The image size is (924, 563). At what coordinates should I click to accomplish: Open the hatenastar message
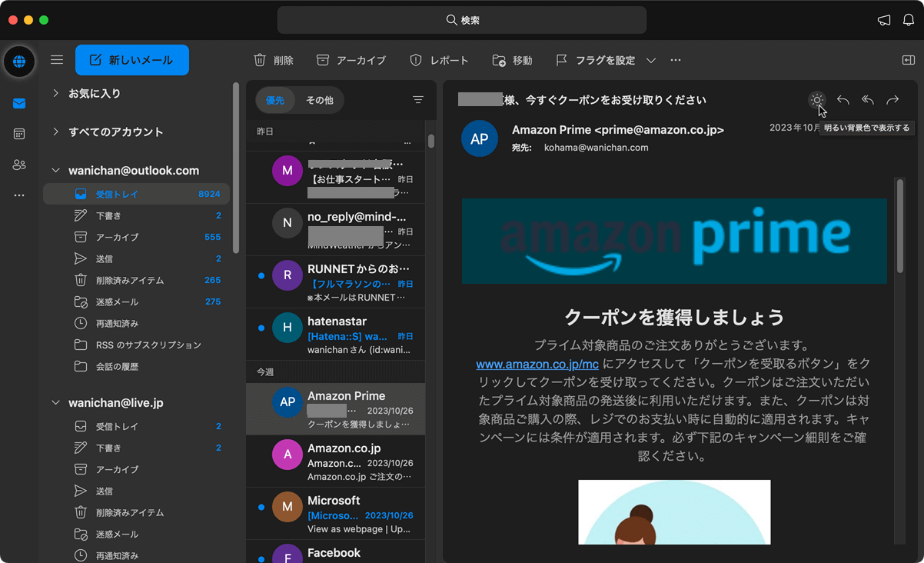coord(335,335)
